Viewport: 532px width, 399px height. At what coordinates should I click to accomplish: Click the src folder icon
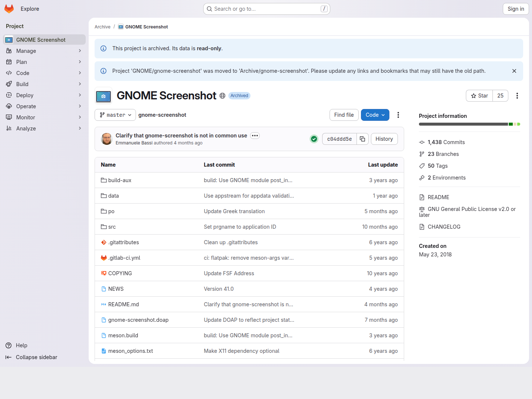104,227
